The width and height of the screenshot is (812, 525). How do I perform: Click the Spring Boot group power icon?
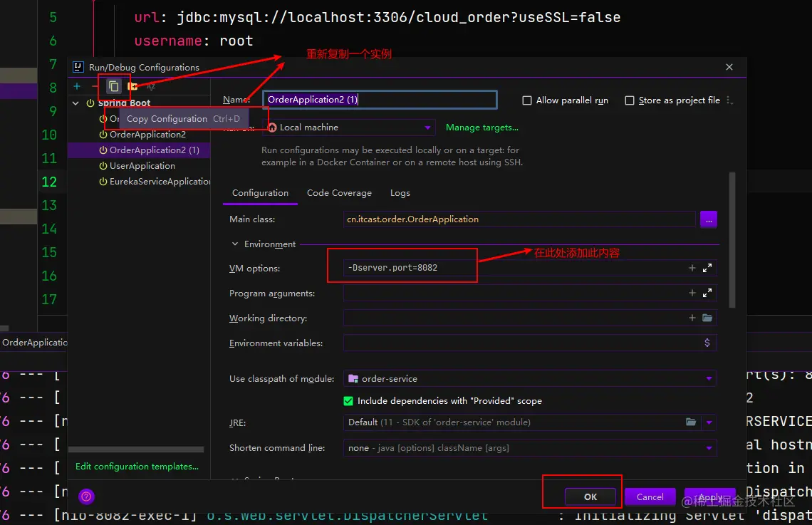coord(90,103)
